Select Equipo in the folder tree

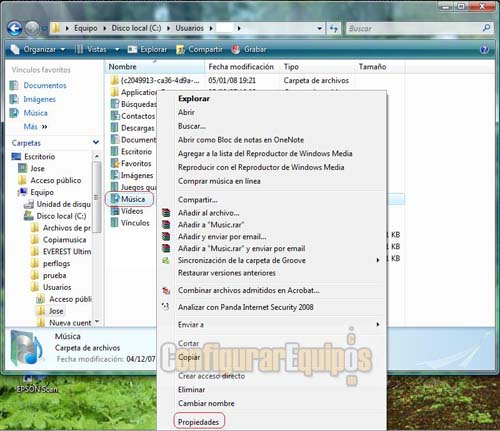(42, 192)
